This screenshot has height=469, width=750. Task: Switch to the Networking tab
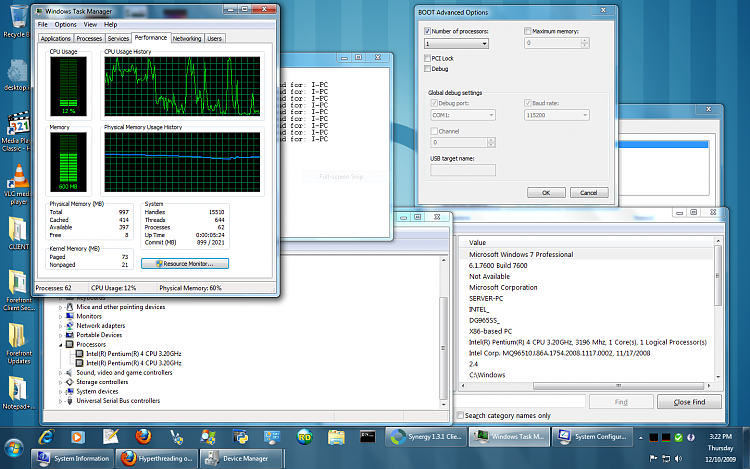pyautogui.click(x=187, y=38)
